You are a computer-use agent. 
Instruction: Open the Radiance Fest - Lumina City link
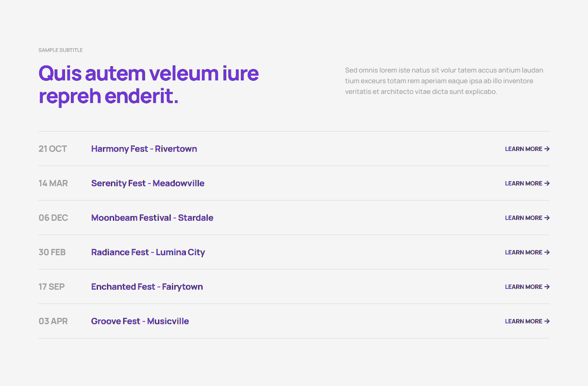point(148,252)
